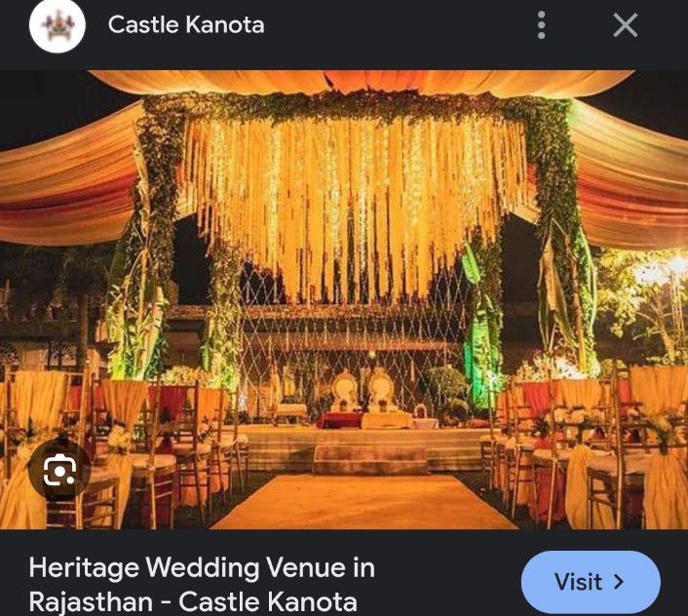Click the Visit button
The width and height of the screenshot is (688, 616).
click(x=591, y=582)
